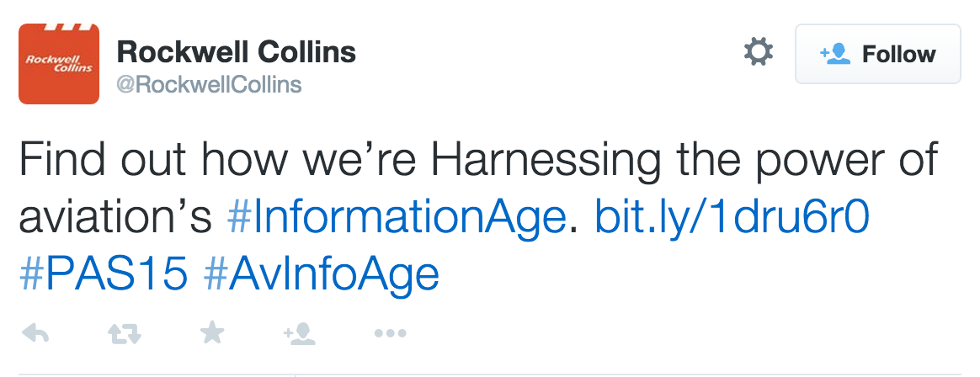Favorite the tweet with the star icon

point(212,334)
